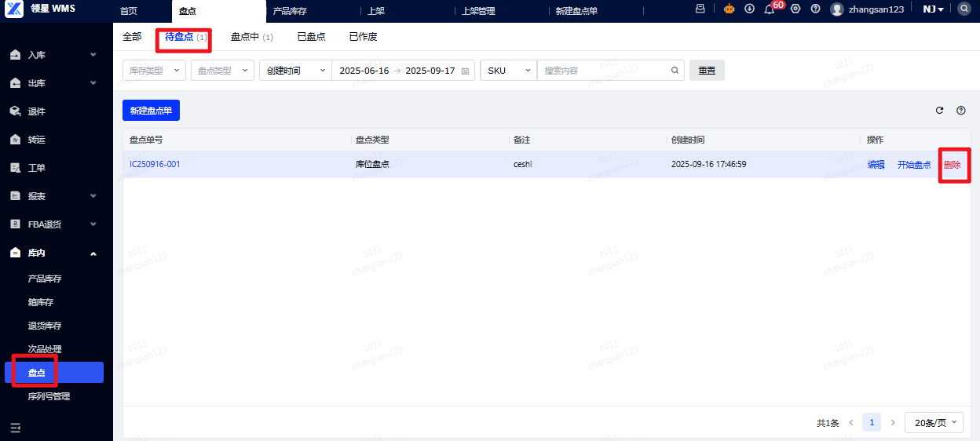Collapse the sidebar with the bottom menu icon
Screen dimensions: 980x441
15,428
